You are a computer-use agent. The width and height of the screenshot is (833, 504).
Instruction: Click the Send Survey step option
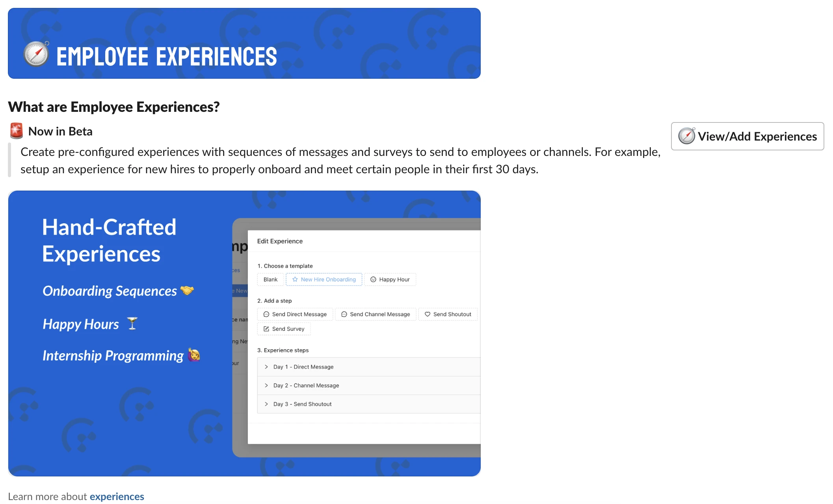(284, 329)
